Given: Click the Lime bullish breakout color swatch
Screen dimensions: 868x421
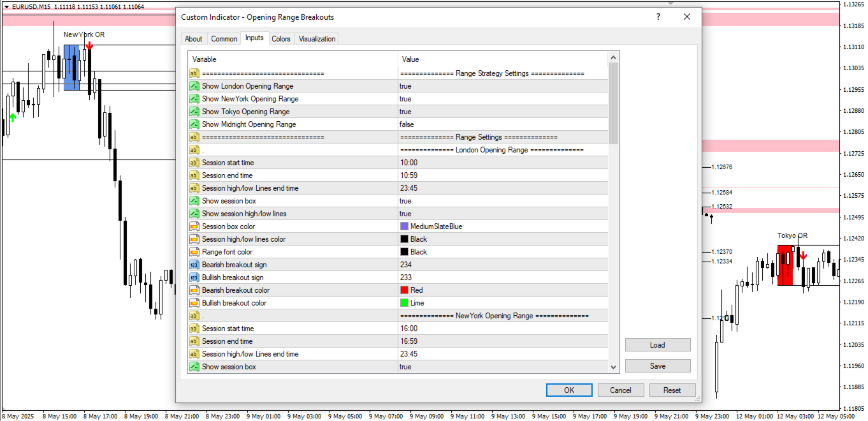Looking at the screenshot, I should coord(404,303).
